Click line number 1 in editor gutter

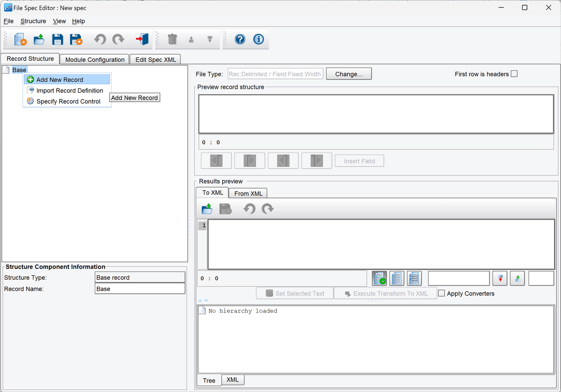pyautogui.click(x=204, y=225)
